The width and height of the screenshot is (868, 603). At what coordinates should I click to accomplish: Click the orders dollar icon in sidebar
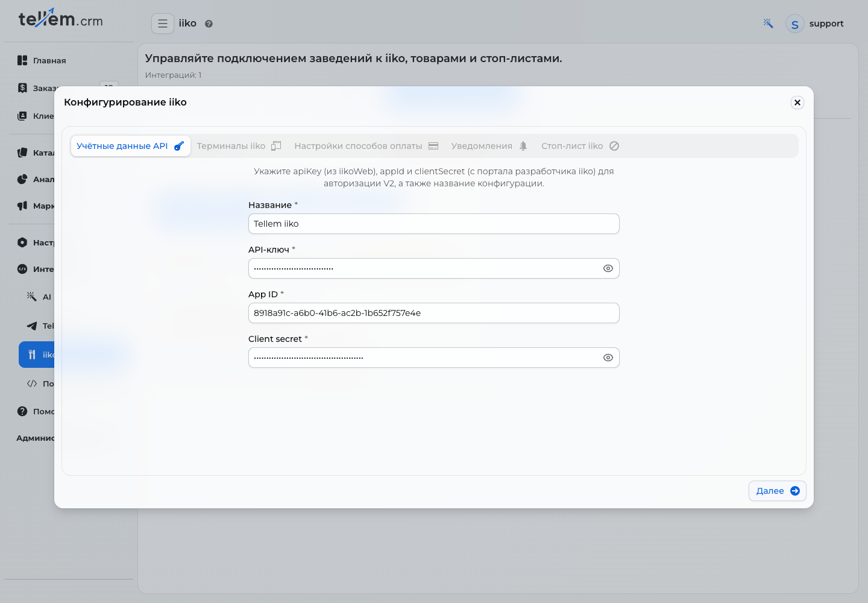click(22, 88)
